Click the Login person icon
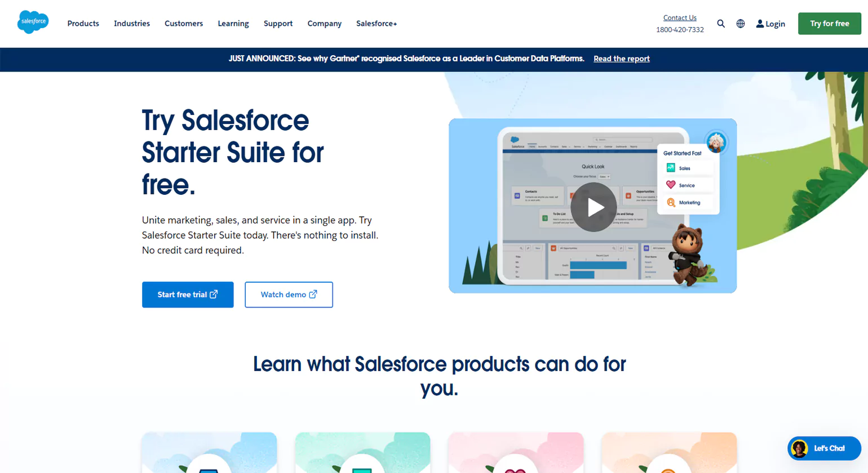Screen dimensions: 868x473 click(760, 24)
